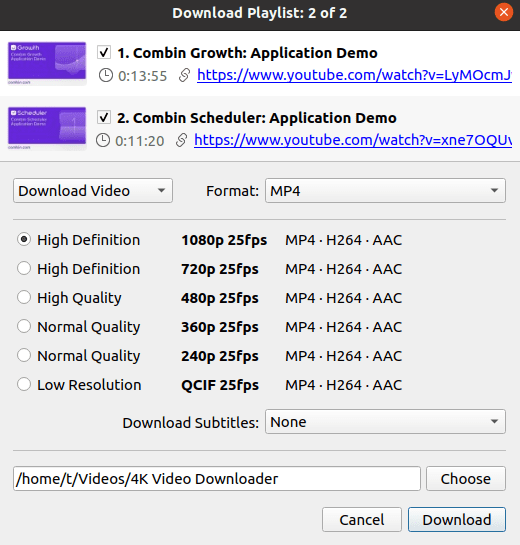This screenshot has height=545, width=520.
Task: Select High Definition 1080p 25fps option
Action: click(24, 239)
